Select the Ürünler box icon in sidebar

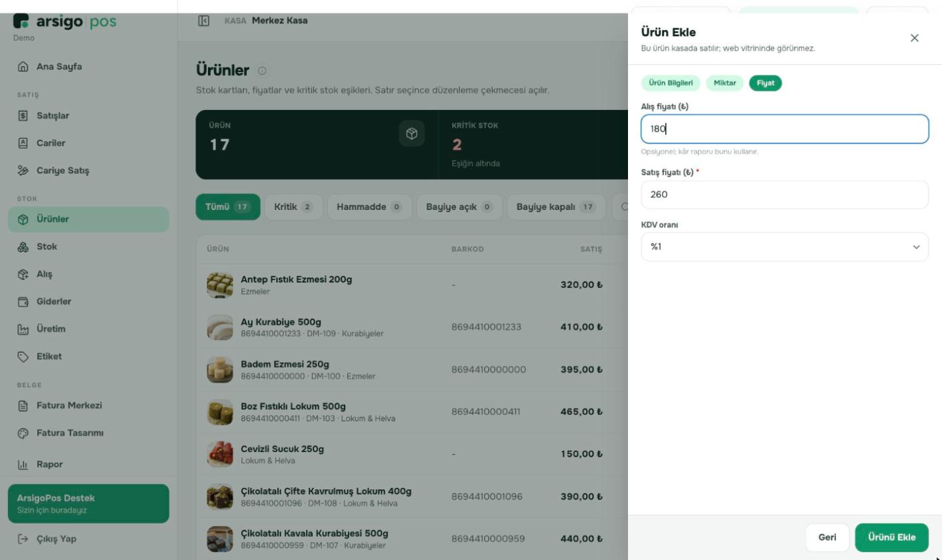tap(23, 219)
